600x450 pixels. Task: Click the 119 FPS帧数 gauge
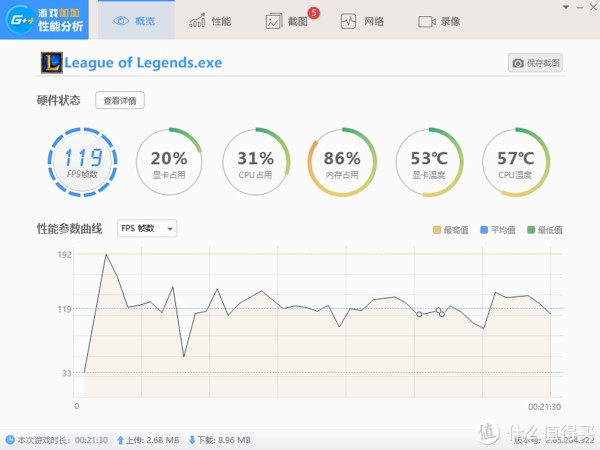[x=82, y=162]
